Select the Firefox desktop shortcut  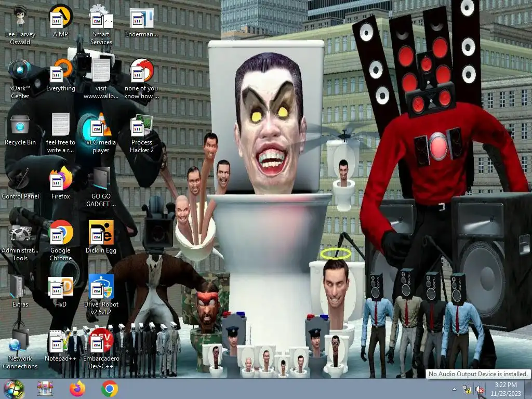click(60, 183)
